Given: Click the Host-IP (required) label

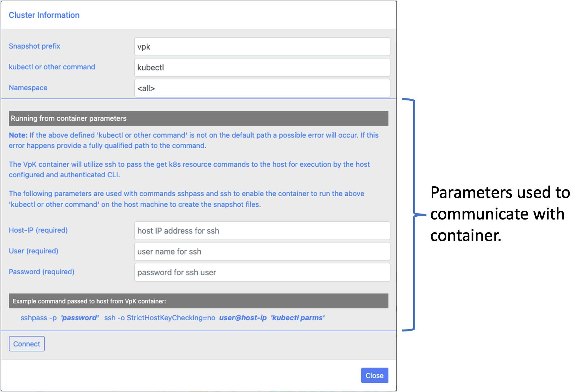Looking at the screenshot, I should pos(38,230).
